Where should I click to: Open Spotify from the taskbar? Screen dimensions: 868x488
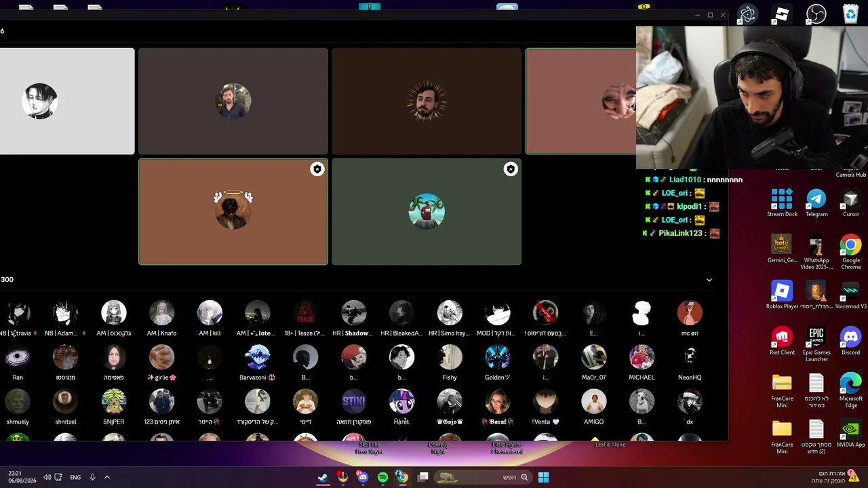pyautogui.click(x=382, y=477)
